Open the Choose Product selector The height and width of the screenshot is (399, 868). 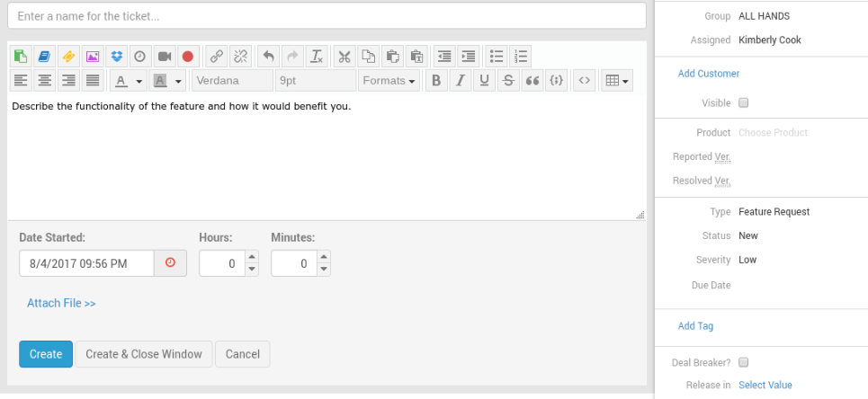click(773, 133)
